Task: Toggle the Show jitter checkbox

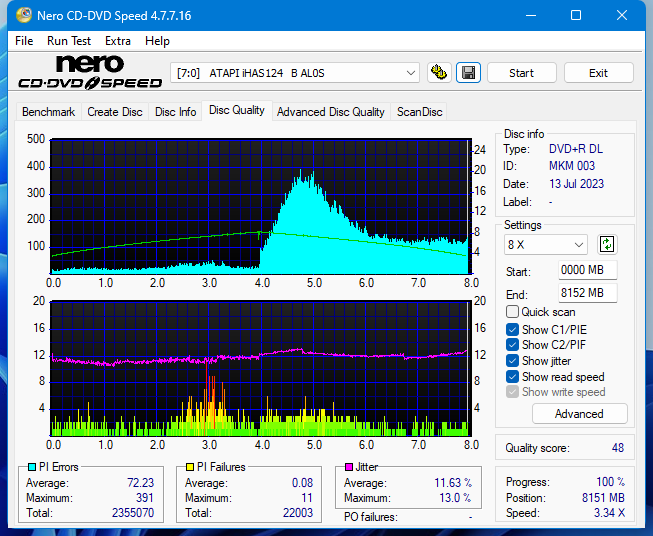Action: [x=512, y=361]
